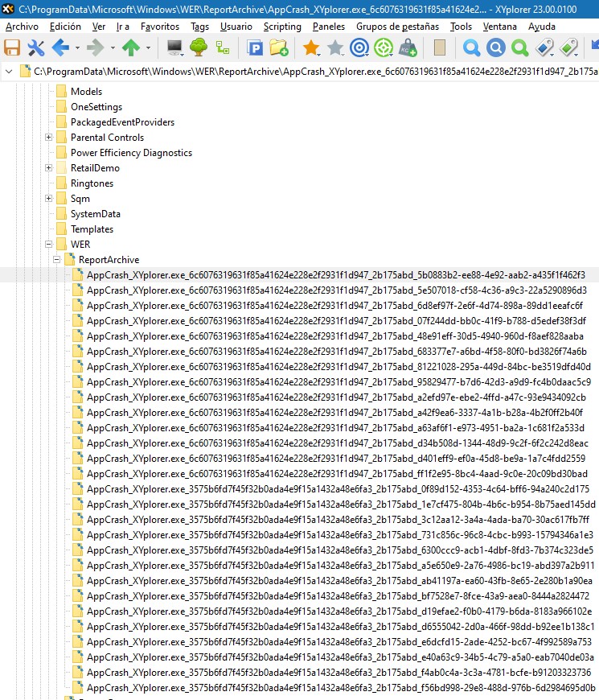Select the AppCrash folder ending in 6d2984695d0b
Viewport: 599px width, 700px height.
pos(341,687)
